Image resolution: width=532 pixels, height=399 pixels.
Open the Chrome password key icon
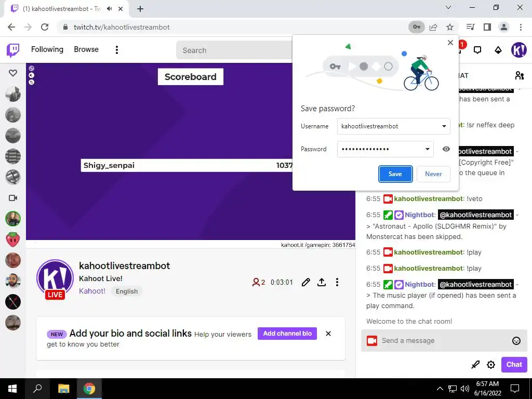coord(416,27)
